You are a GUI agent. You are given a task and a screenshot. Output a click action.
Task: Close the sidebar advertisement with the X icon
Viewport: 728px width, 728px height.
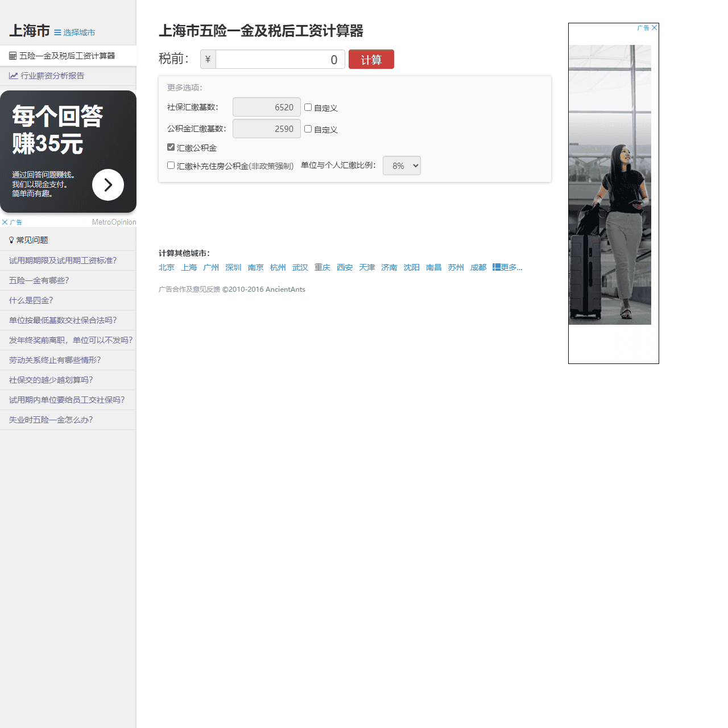[5, 222]
